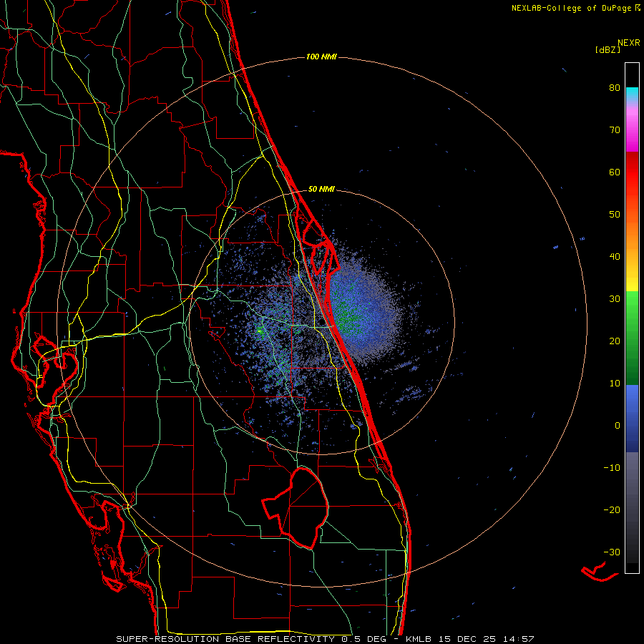
Task: Click the -10 dBZ scale value
Action: tap(612, 468)
